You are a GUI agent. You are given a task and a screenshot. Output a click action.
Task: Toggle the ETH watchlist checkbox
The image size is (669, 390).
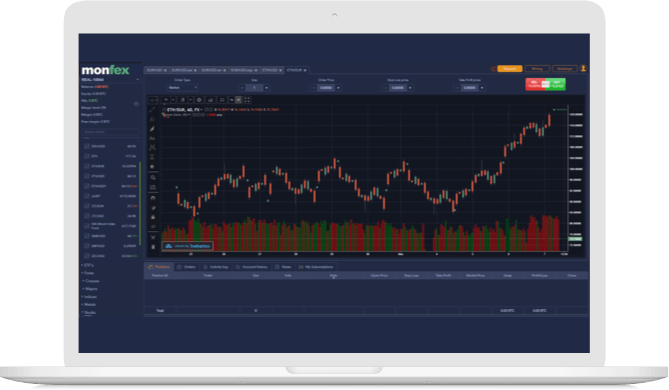(87, 156)
